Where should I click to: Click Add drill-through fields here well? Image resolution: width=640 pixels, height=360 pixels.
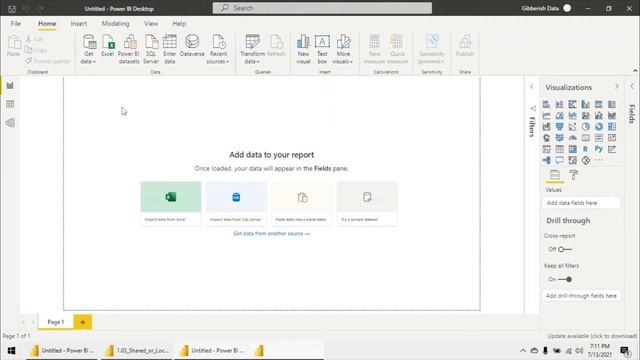point(581,296)
